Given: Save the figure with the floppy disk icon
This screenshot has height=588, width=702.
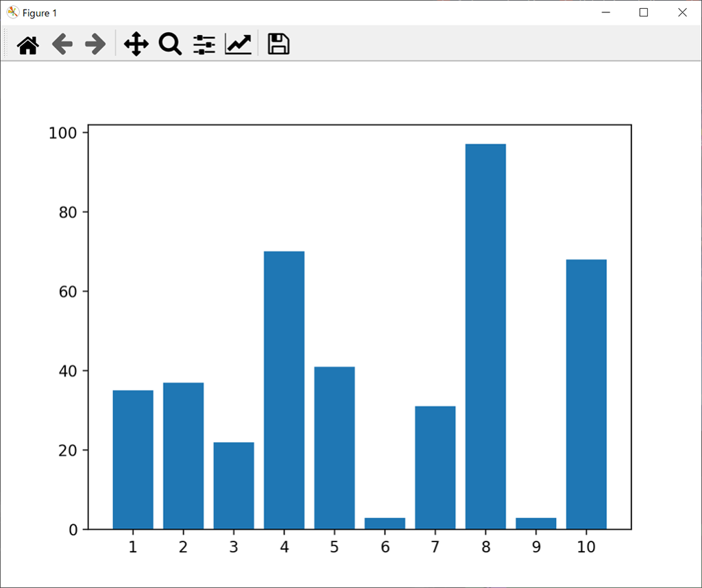Looking at the screenshot, I should (x=278, y=45).
